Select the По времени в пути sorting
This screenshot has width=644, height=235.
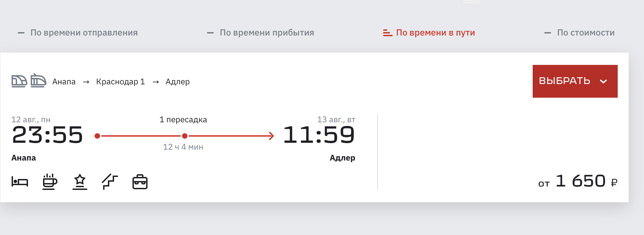(435, 33)
